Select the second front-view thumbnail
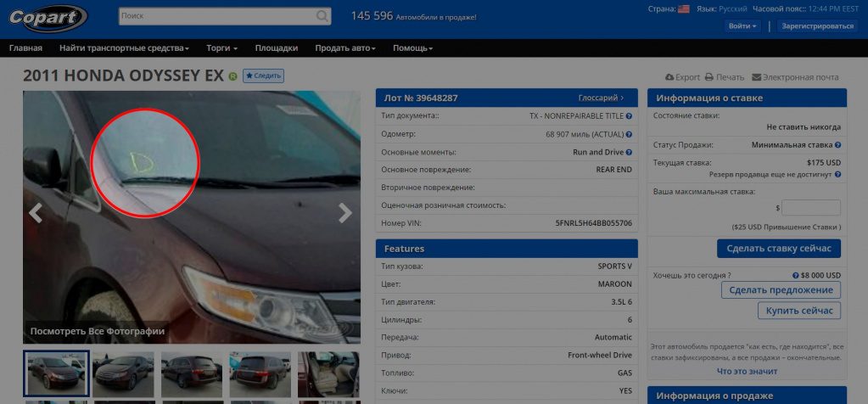Screen dimensions: 868x404 123,374
